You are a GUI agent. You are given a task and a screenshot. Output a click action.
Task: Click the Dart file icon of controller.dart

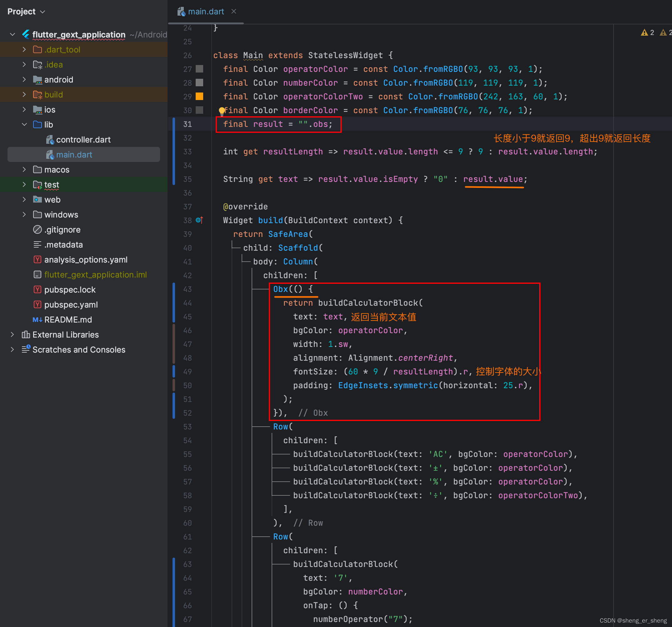coord(50,140)
